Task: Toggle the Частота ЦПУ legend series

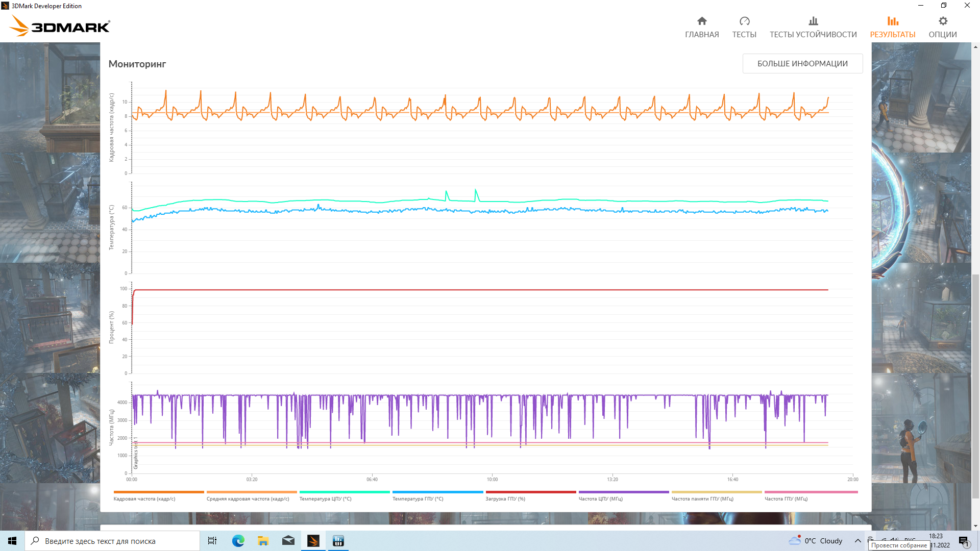Action: [x=600, y=498]
